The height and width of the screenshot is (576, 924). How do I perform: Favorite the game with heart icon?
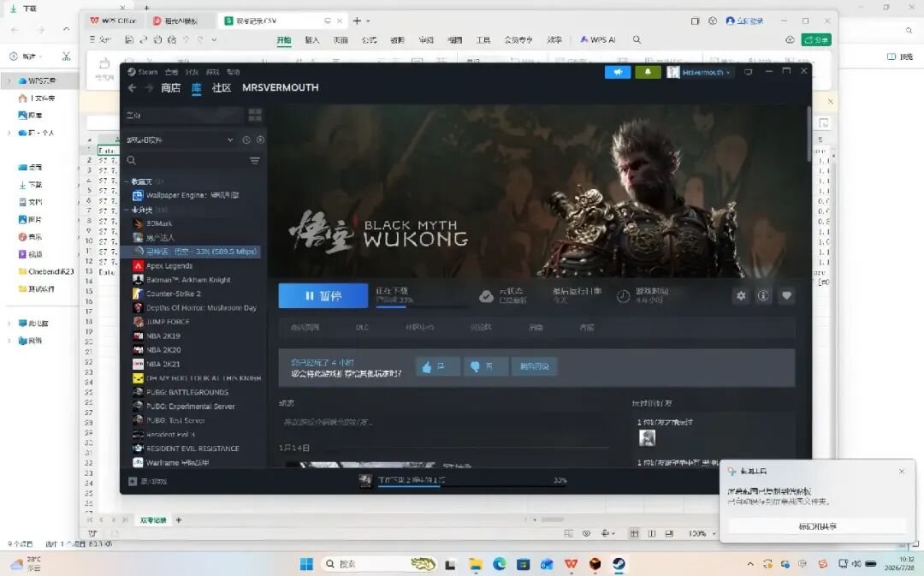pyautogui.click(x=786, y=296)
